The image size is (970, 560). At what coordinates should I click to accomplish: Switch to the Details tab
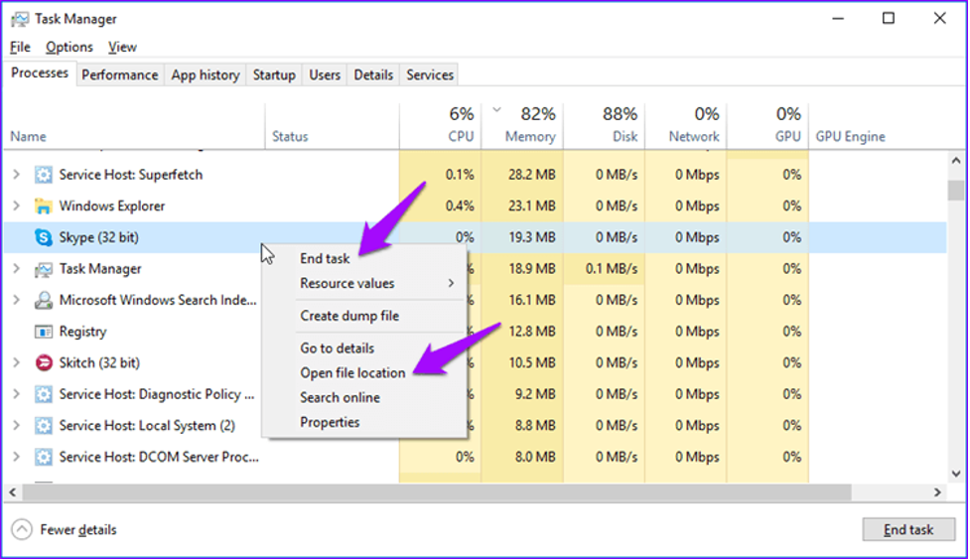[x=373, y=74]
